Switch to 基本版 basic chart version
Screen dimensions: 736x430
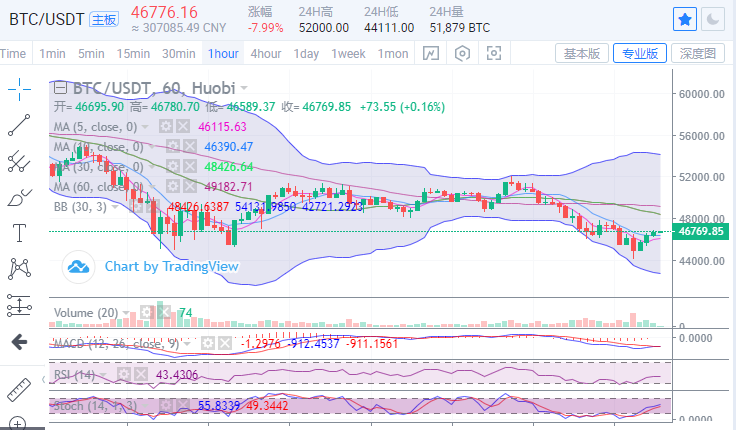point(582,54)
